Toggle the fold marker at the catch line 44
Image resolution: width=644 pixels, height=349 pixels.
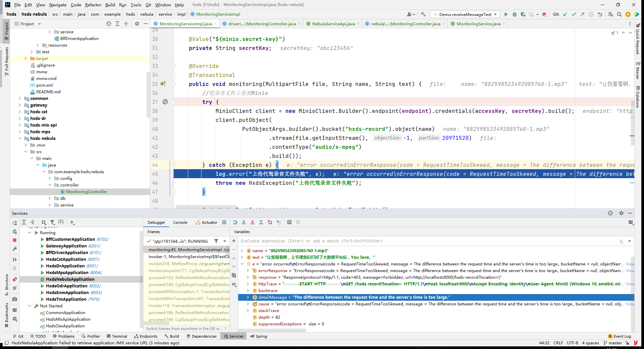pos(173,165)
